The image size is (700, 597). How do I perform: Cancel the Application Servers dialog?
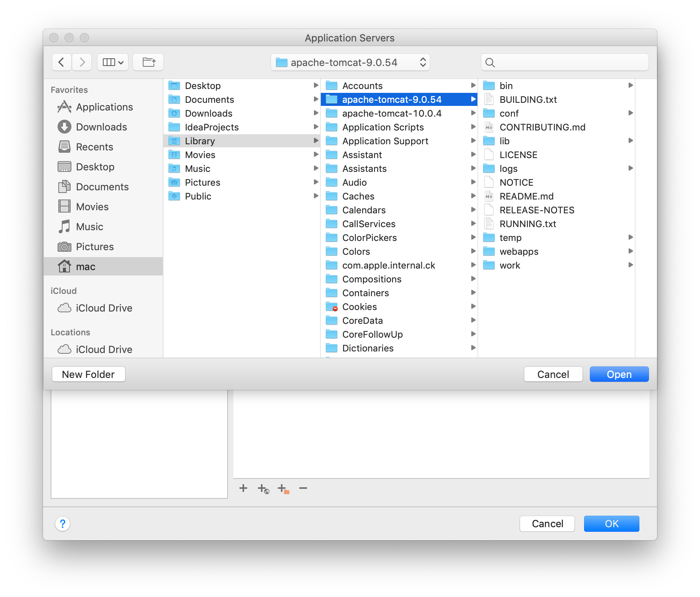[x=547, y=524]
